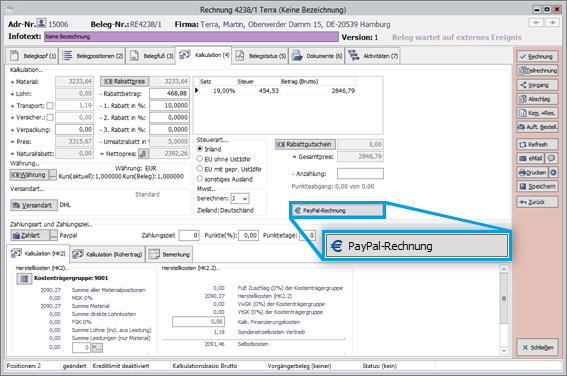Click the Rechnung button in the sidebar
This screenshot has width=567, height=376.
pyautogui.click(x=537, y=56)
